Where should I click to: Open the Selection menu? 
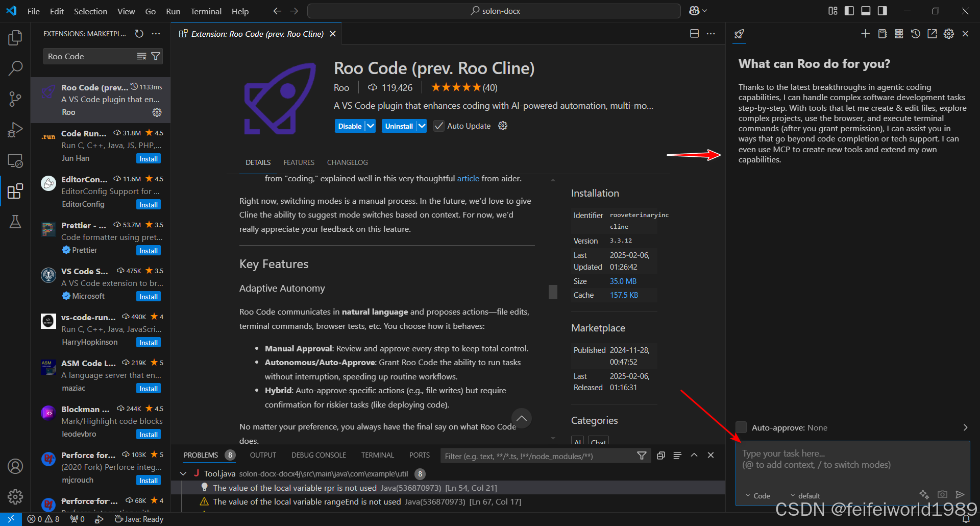(90, 11)
